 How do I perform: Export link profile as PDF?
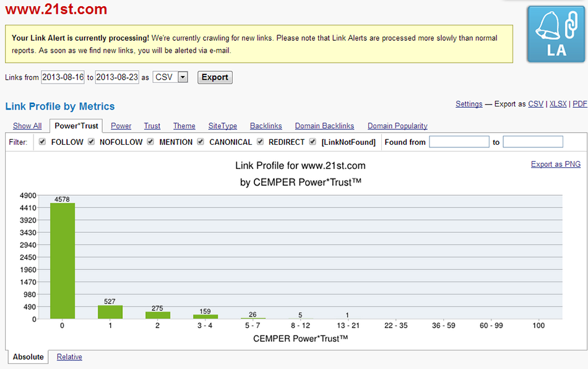coord(580,104)
